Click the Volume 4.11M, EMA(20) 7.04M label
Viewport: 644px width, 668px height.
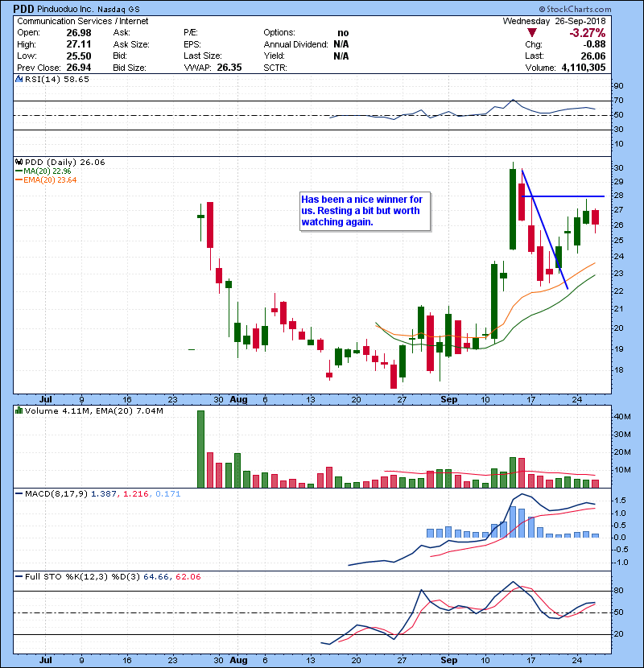pyautogui.click(x=93, y=411)
